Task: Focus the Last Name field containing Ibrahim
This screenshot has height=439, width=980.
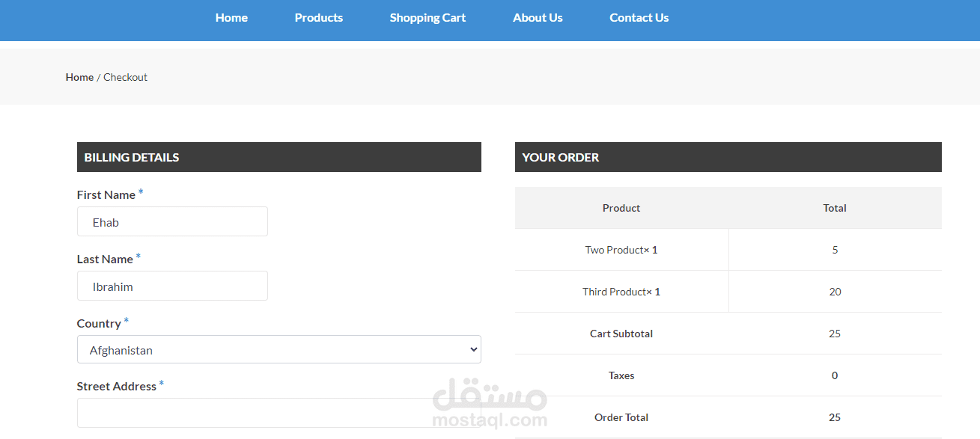Action: (172, 286)
